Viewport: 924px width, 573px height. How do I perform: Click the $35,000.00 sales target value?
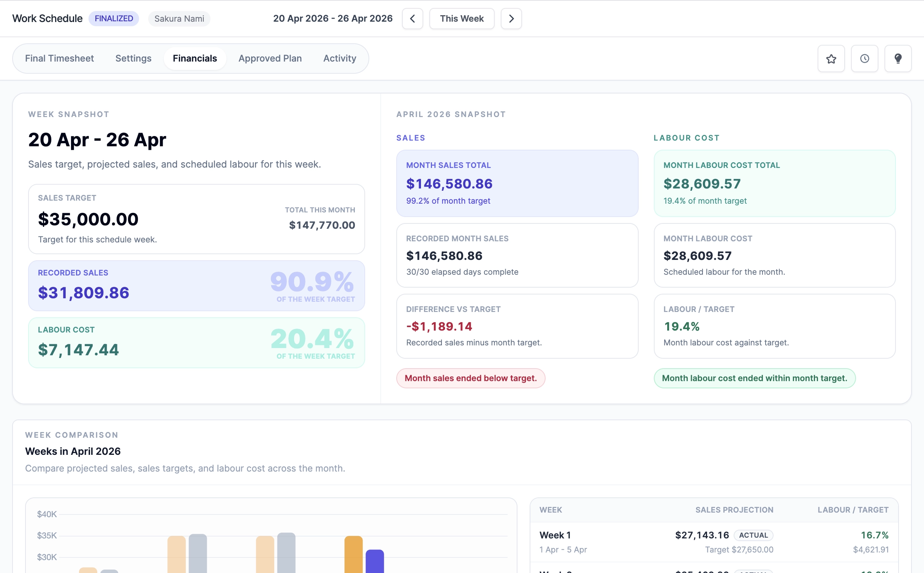[88, 219]
